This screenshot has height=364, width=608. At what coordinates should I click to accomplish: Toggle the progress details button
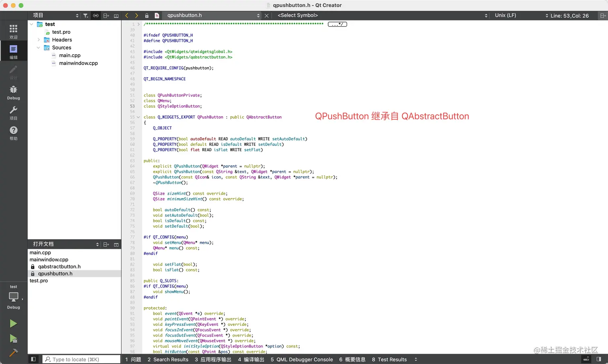click(586, 359)
